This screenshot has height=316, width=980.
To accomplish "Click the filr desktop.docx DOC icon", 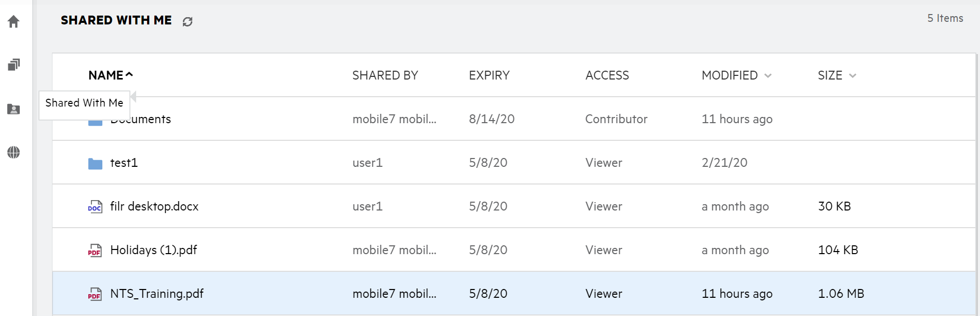I will tap(95, 207).
